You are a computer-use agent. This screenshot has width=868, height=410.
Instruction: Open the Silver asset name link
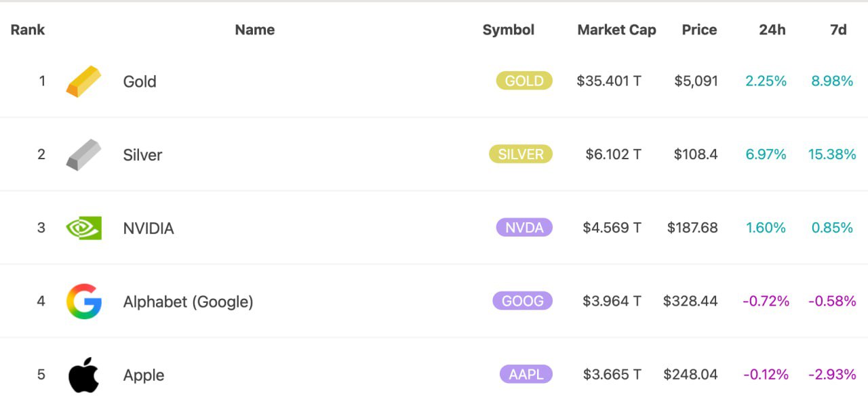click(142, 155)
